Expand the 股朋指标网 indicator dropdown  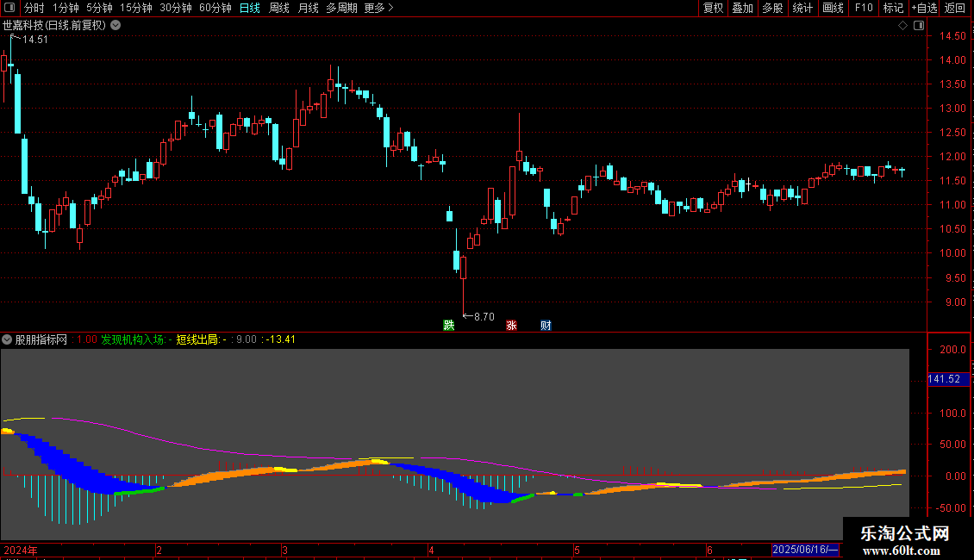7,339
